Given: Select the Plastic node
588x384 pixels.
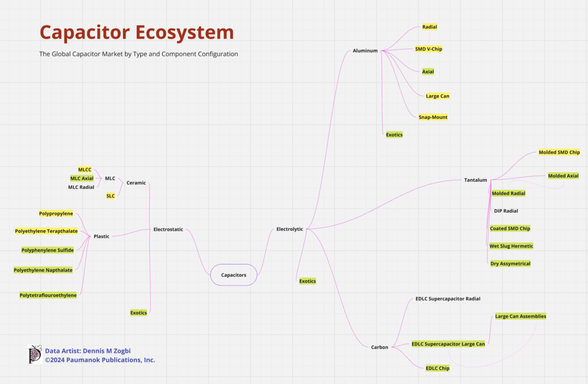Looking at the screenshot, I should 101,236.
